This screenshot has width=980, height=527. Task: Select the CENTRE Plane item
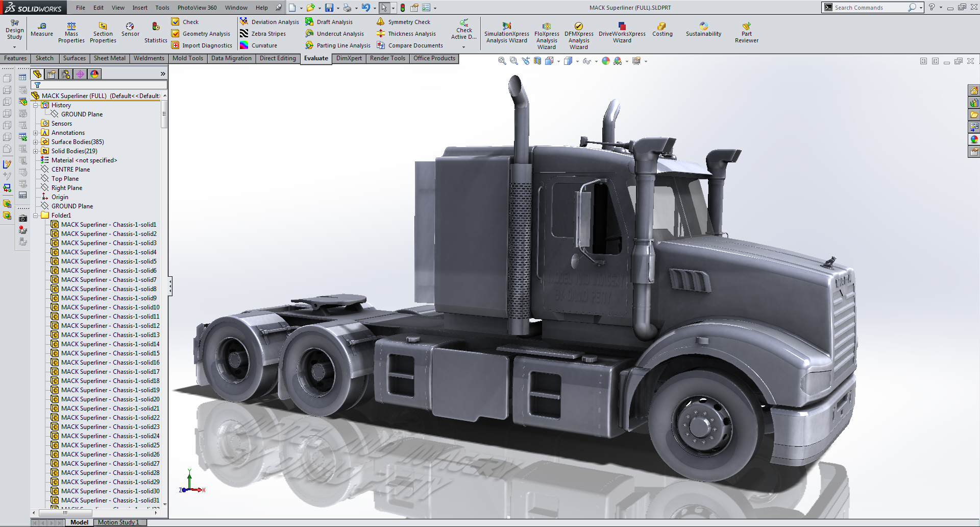[65, 170]
